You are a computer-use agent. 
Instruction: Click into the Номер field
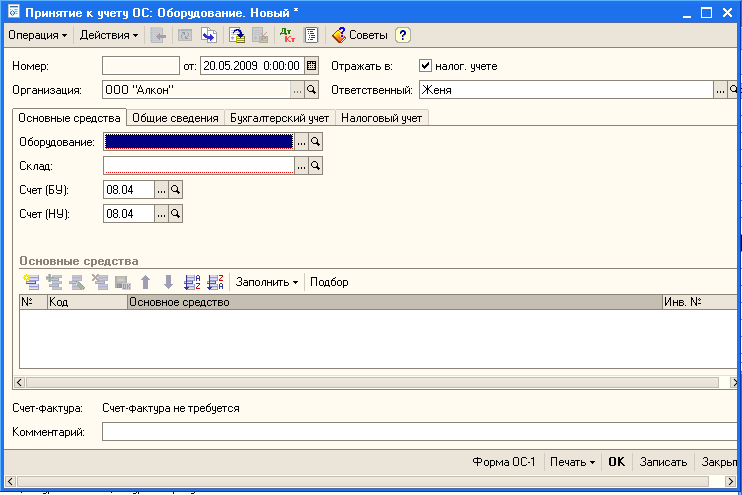tap(141, 66)
